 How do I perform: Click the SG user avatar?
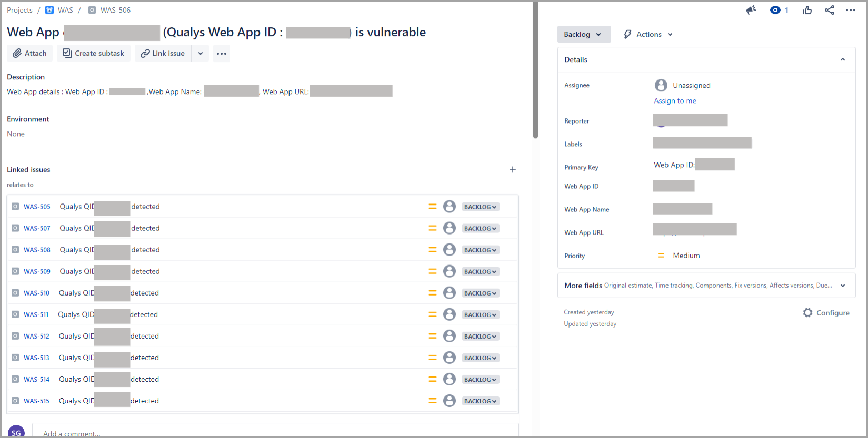point(16,431)
